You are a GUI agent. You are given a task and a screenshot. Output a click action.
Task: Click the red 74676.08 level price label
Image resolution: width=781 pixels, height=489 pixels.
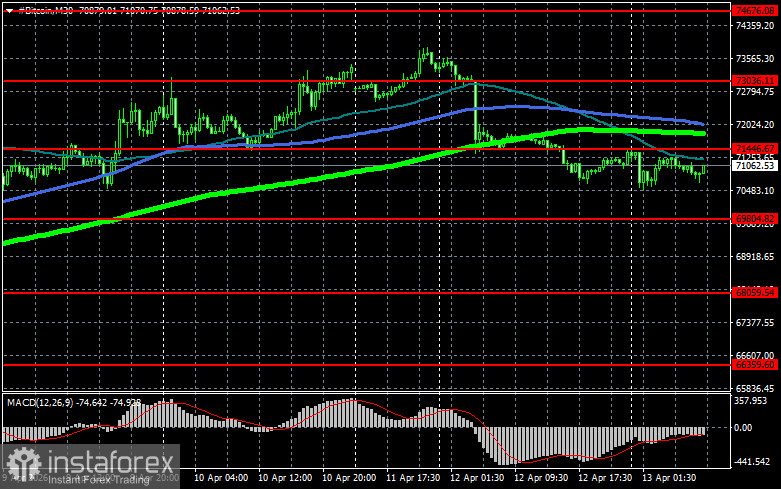[x=755, y=10]
